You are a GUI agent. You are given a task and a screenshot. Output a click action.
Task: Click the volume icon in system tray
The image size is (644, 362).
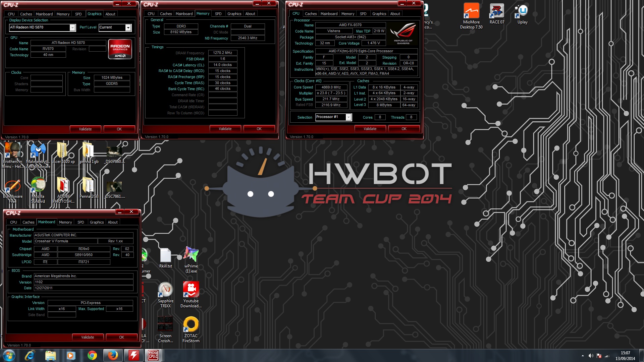point(591,356)
